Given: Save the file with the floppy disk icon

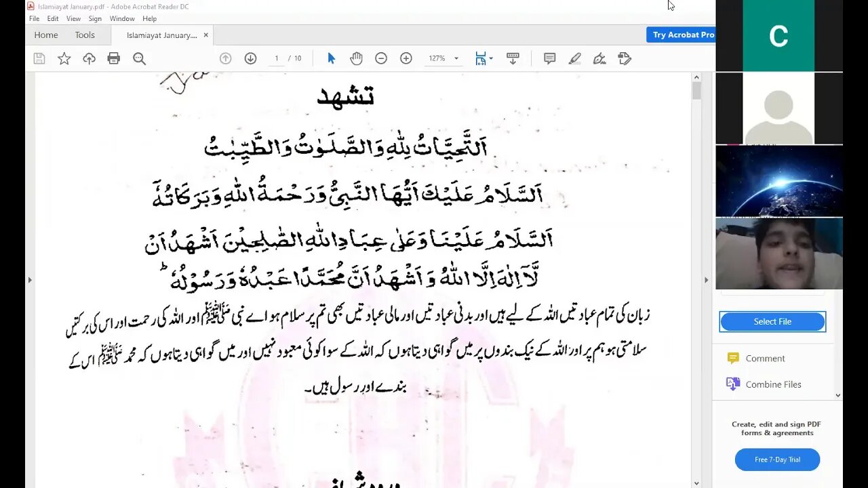Looking at the screenshot, I should (x=39, y=58).
